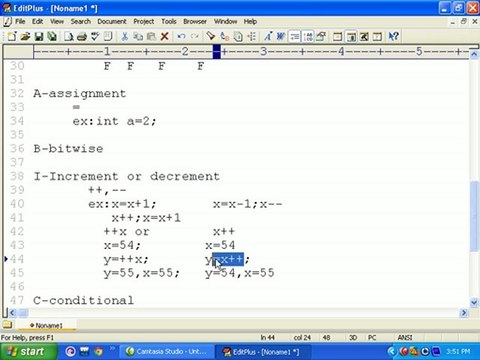Create a new document with the New icon

coord(12,36)
